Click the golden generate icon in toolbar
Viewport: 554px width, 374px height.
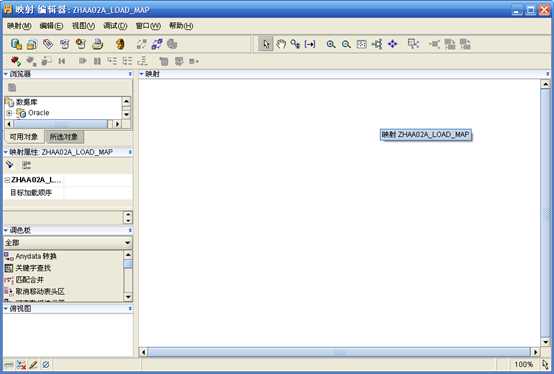coord(120,44)
